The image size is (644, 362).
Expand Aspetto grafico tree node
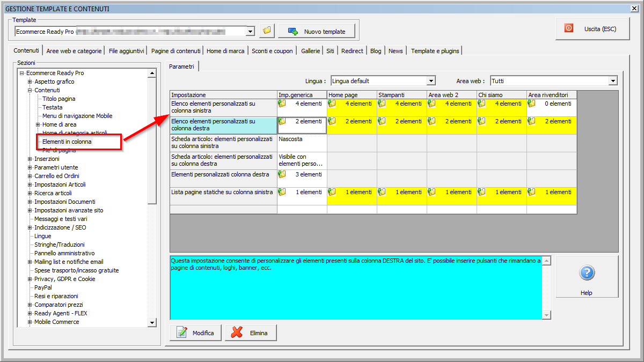click(30, 82)
